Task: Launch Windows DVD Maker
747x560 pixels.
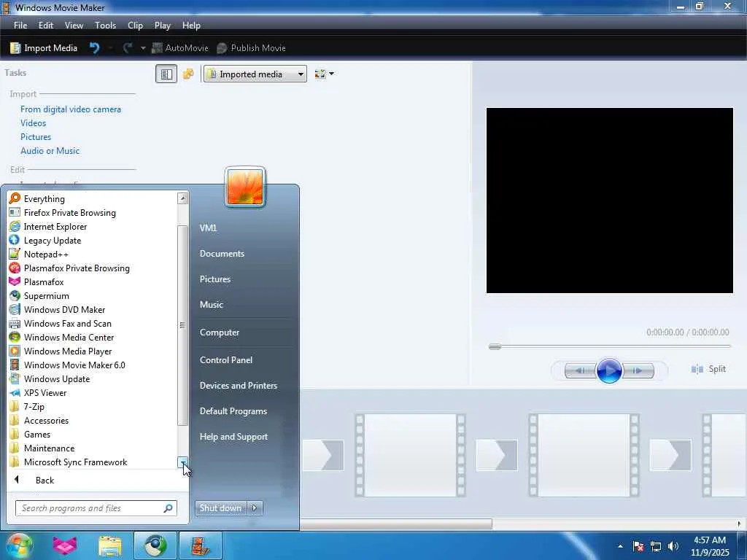Action: tap(93, 309)
